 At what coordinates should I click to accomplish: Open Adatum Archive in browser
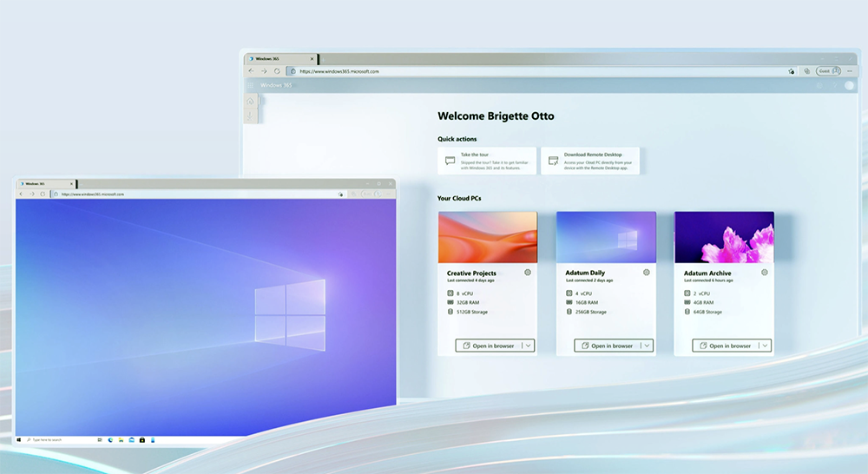[725, 346]
